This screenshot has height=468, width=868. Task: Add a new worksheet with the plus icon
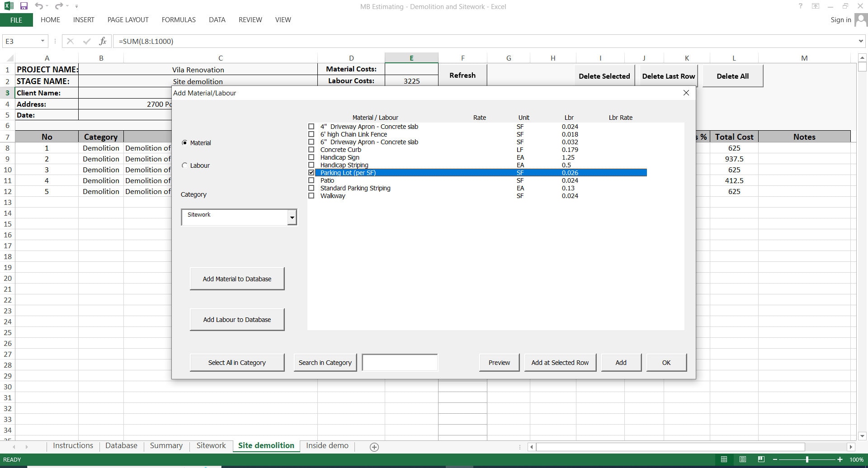click(x=374, y=447)
